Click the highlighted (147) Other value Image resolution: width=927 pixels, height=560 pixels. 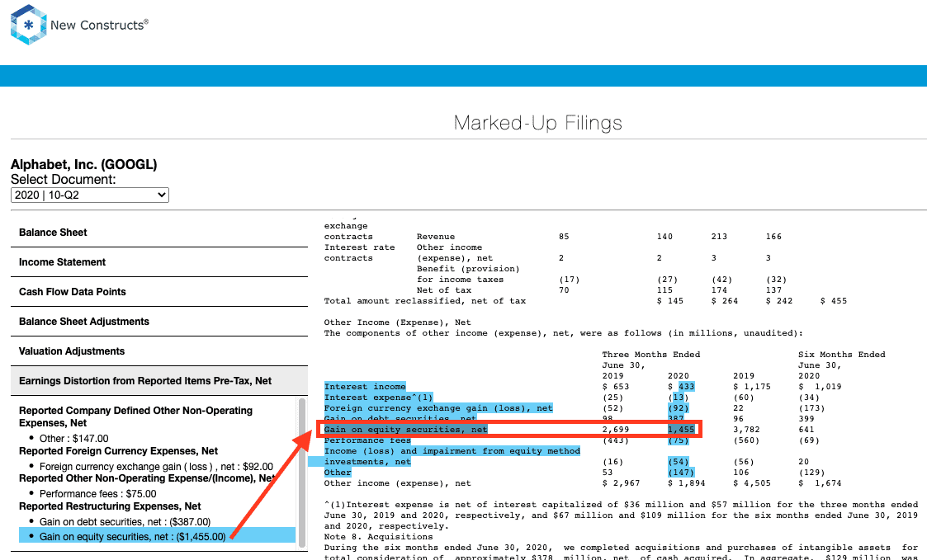coord(681,472)
